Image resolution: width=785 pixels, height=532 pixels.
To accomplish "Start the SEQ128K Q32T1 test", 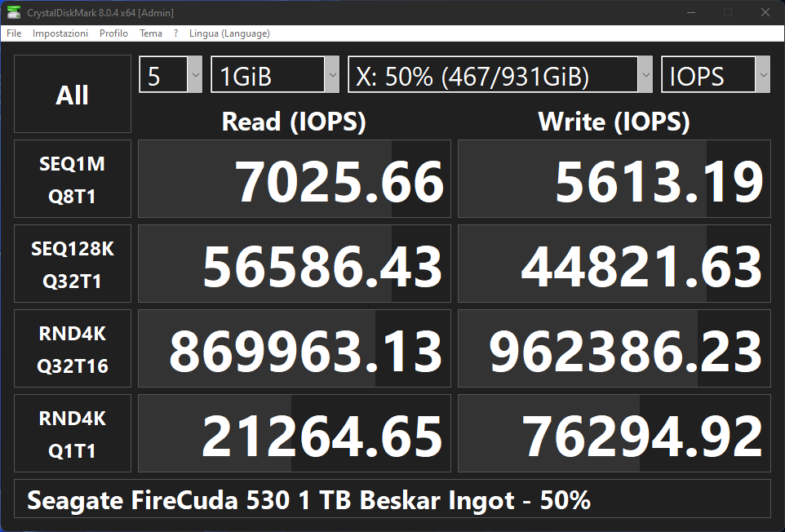I will click(x=73, y=264).
